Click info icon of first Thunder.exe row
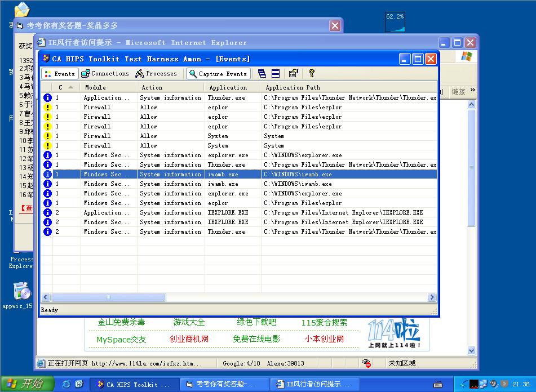 tap(47, 97)
